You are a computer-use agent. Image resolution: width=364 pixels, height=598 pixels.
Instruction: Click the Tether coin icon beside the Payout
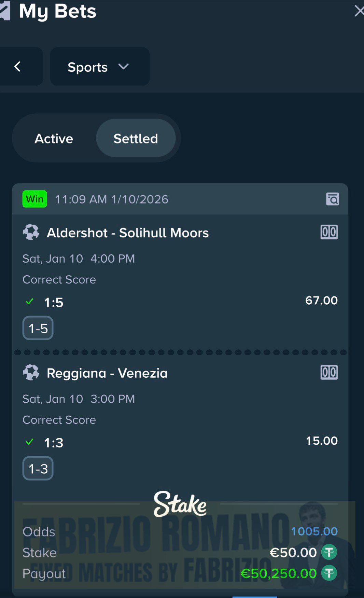(330, 573)
